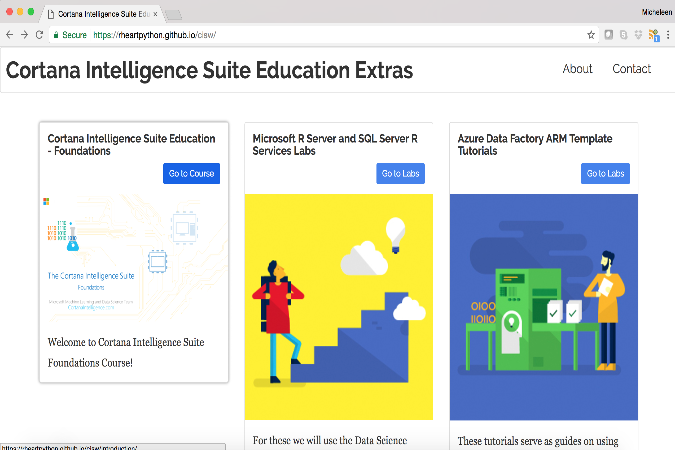Click Go to Labs under Azure Data Factory
The image size is (675, 450).
click(x=605, y=174)
